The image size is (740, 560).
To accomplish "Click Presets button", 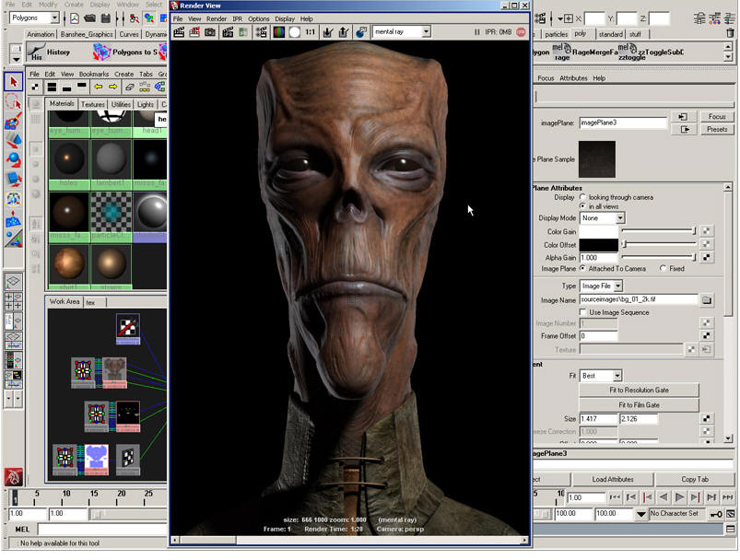I will [x=717, y=129].
